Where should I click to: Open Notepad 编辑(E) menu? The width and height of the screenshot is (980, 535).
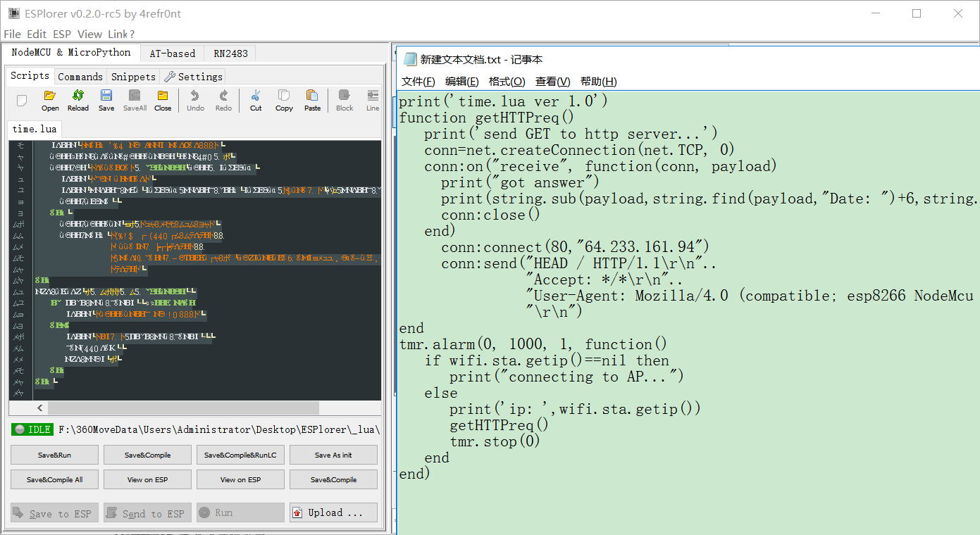point(461,82)
